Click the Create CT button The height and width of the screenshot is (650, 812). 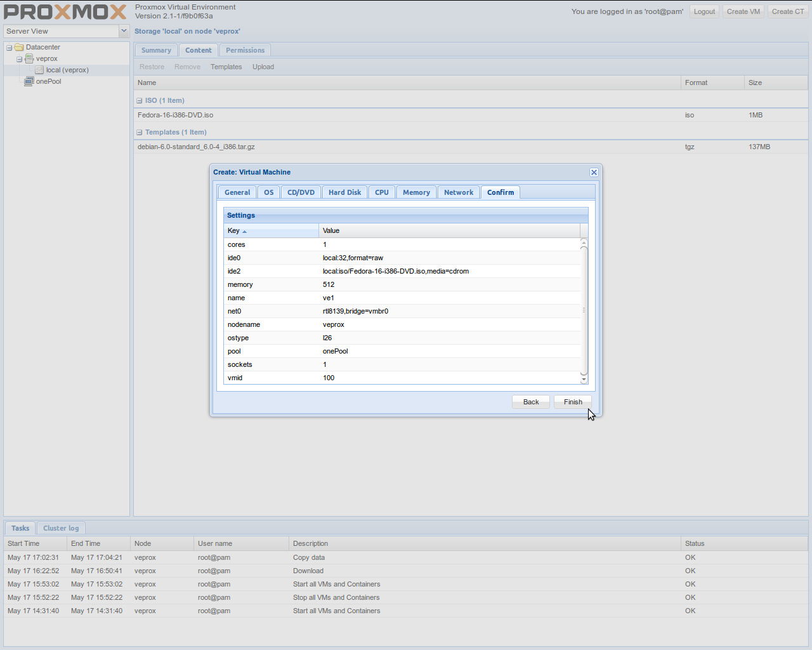[787, 11]
